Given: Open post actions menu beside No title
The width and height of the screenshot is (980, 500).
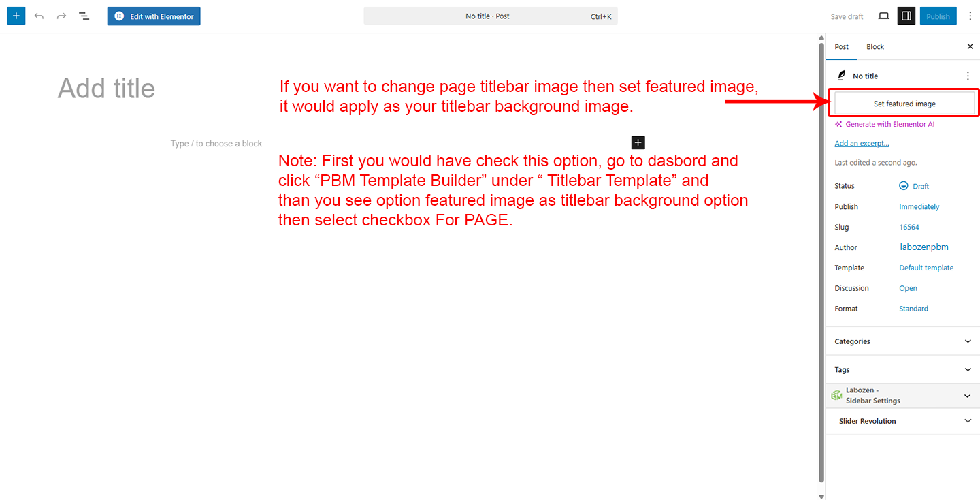Looking at the screenshot, I should pos(968,76).
